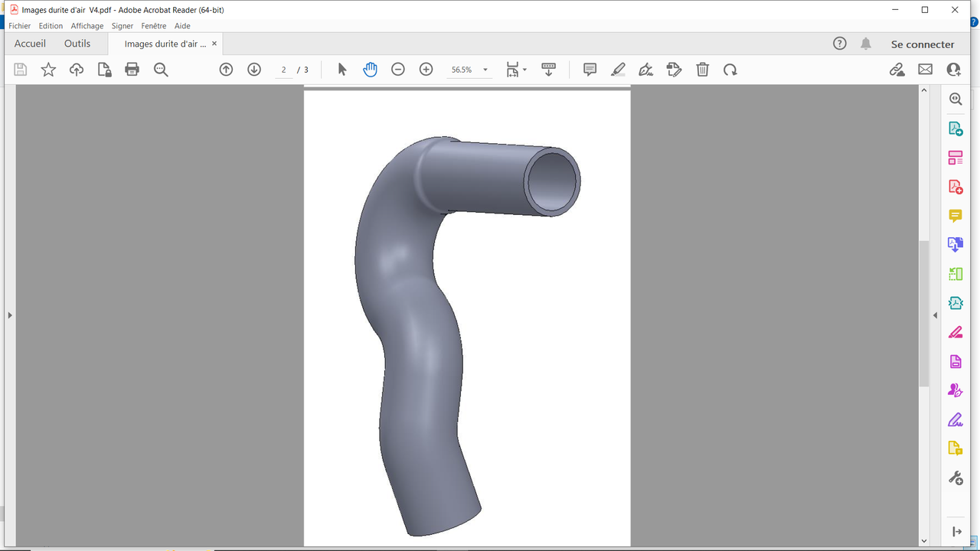Open the Export PDF tool
The height and width of the screenshot is (551, 980).
tap(955, 129)
